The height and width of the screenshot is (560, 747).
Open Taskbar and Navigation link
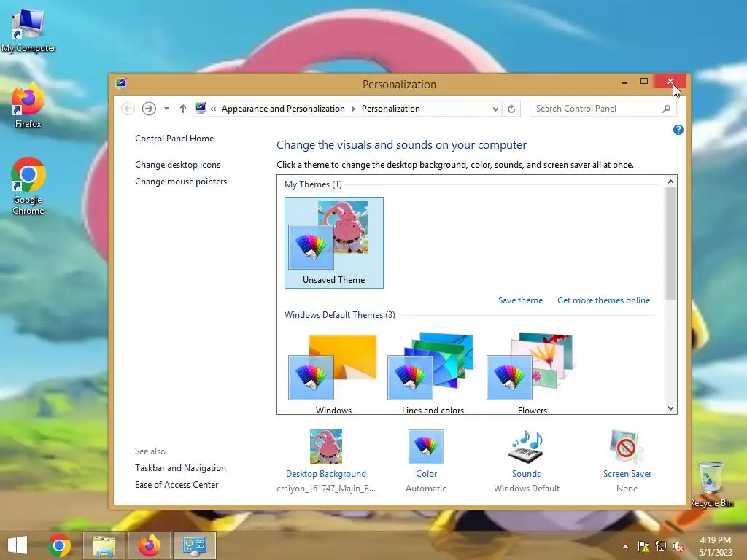(181, 468)
